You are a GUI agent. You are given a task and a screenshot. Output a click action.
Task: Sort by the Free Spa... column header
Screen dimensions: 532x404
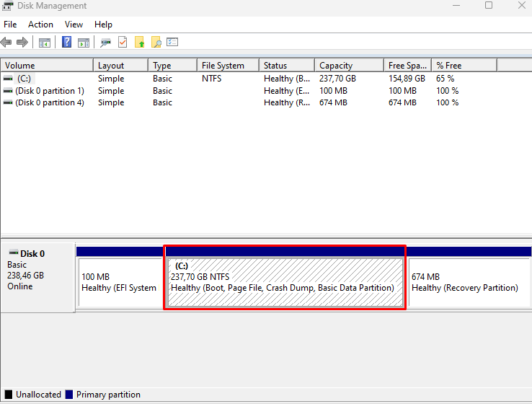click(x=407, y=65)
